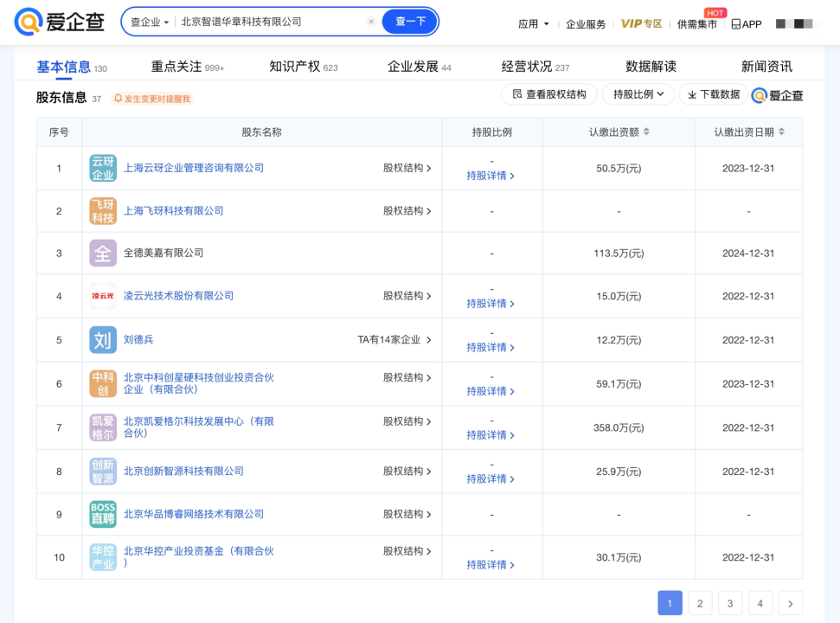Click the 查看股权结构 button
This screenshot has height=623, width=840.
point(549,94)
